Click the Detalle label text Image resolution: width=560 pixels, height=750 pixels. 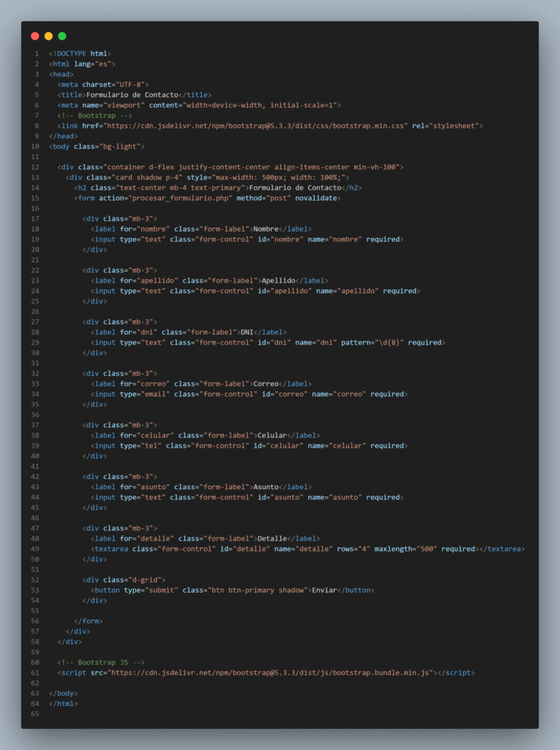tap(272, 538)
